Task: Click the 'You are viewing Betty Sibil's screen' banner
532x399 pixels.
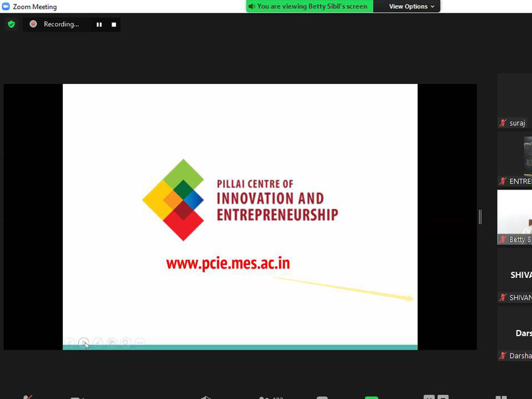Action: coord(309,6)
